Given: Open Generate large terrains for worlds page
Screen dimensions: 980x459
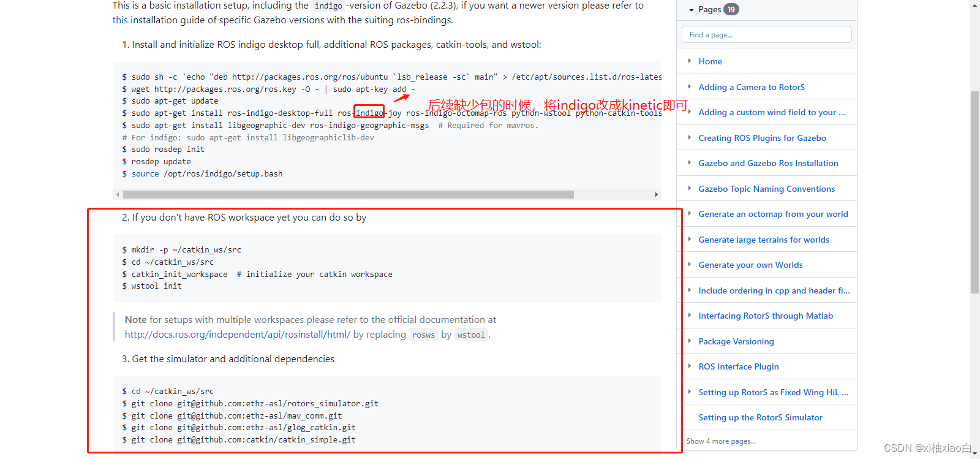Looking at the screenshot, I should tap(764, 240).
